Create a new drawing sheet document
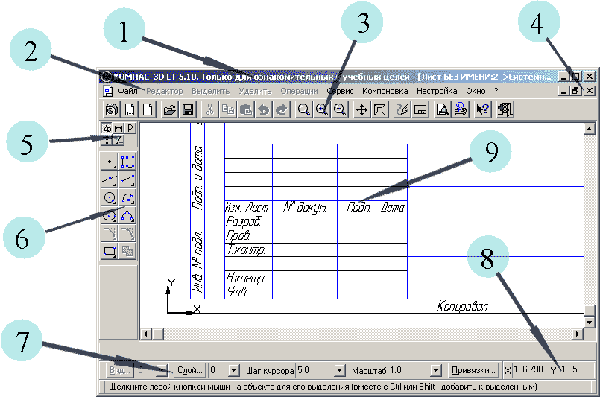Screen dimensions: 600x397 tap(129, 110)
